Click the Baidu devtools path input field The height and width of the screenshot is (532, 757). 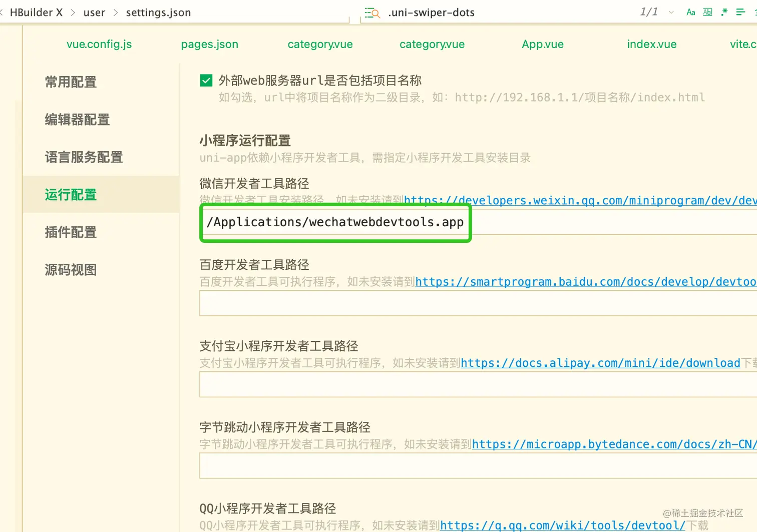(478, 303)
